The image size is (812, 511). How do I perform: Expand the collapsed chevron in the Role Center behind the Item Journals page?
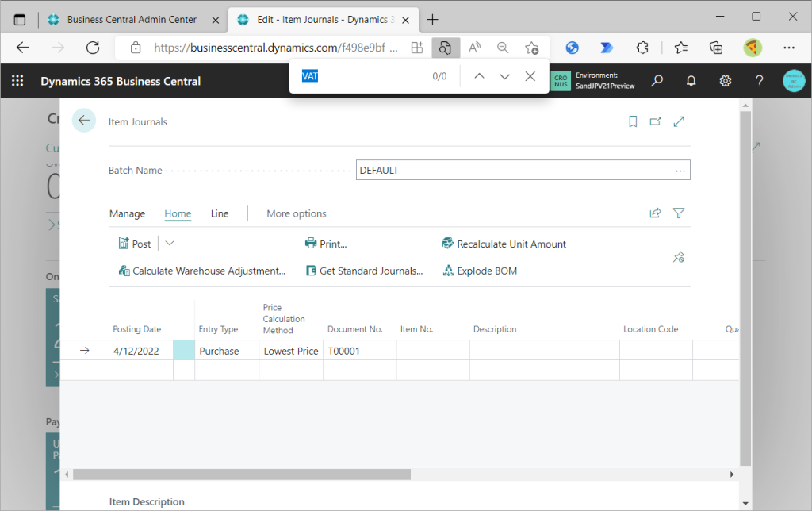(x=52, y=225)
